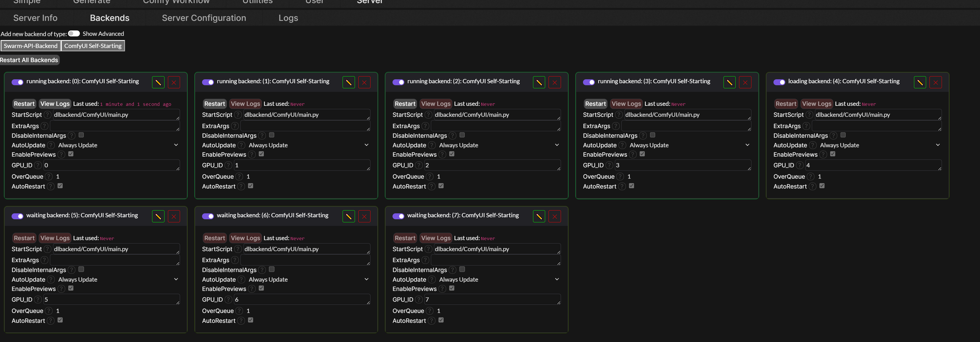Click the GPU_ID help question mark on backend 2
The image size is (980, 342).
click(x=418, y=165)
